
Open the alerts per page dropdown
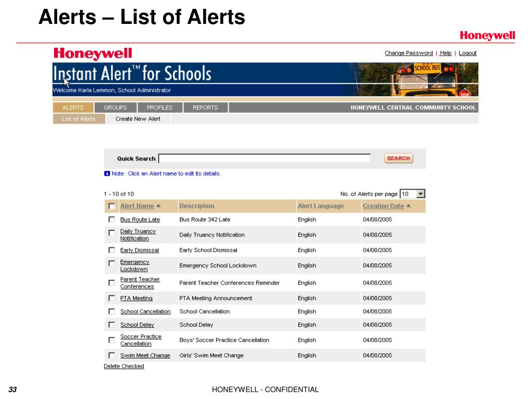point(420,194)
